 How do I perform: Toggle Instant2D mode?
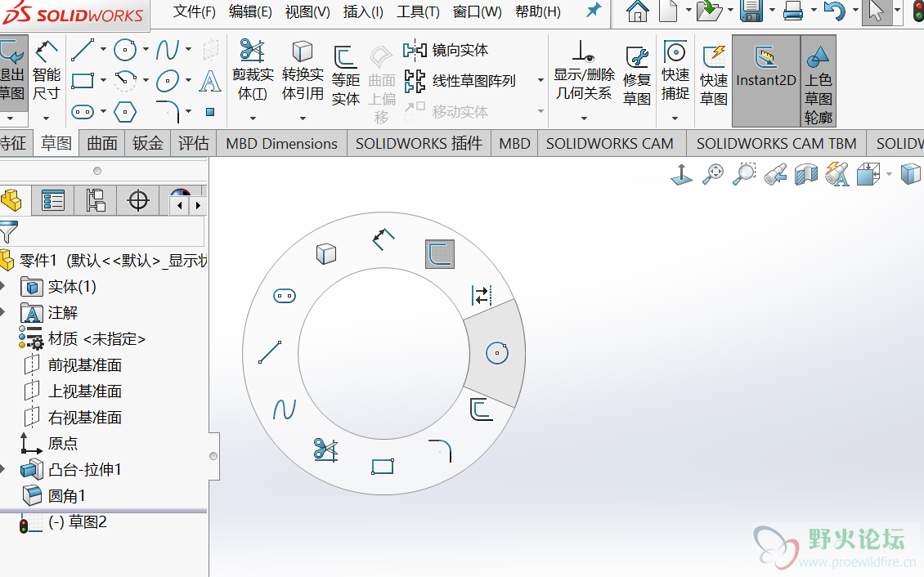pyautogui.click(x=766, y=80)
